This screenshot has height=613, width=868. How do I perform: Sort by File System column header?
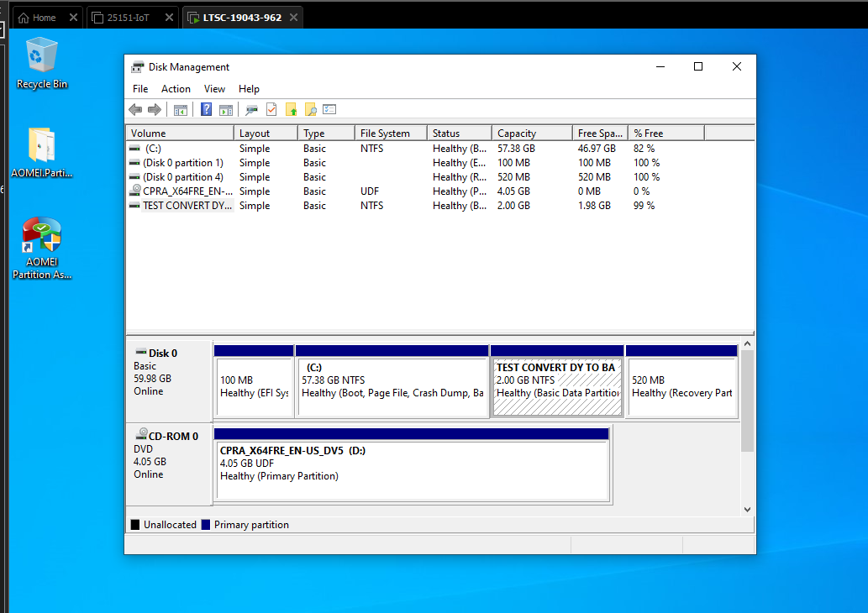click(x=392, y=134)
